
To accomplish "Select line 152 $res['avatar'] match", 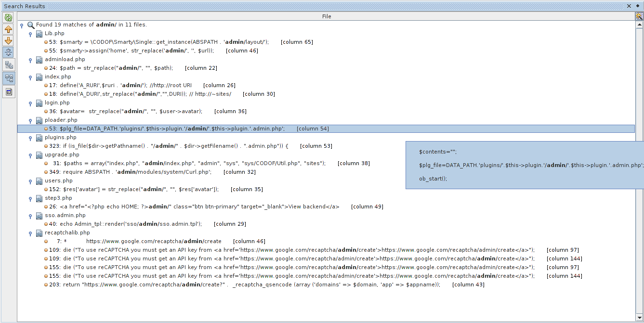I will pyautogui.click(x=154, y=190).
